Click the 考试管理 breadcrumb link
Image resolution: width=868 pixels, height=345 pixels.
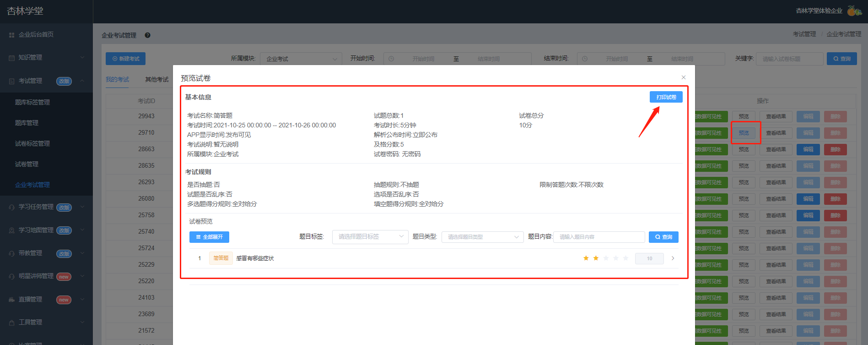pyautogui.click(x=804, y=34)
